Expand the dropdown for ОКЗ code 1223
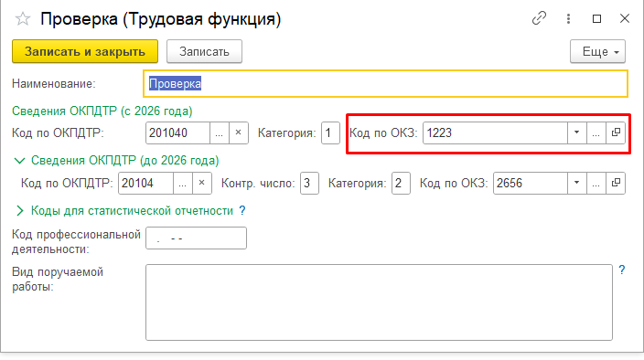 click(x=577, y=132)
